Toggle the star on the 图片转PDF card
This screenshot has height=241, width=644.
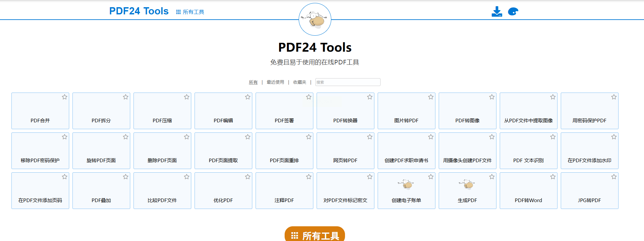(431, 97)
